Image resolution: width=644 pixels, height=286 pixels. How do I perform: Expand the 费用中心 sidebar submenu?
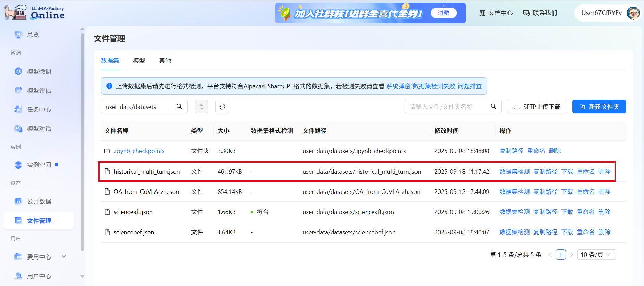tap(64, 257)
